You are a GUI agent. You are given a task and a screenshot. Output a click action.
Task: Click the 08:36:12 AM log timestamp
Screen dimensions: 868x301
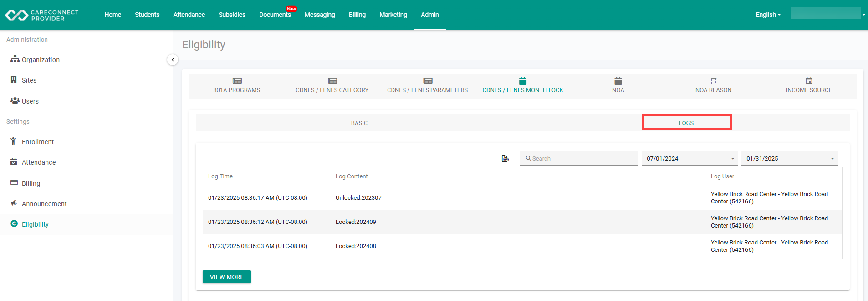point(258,222)
